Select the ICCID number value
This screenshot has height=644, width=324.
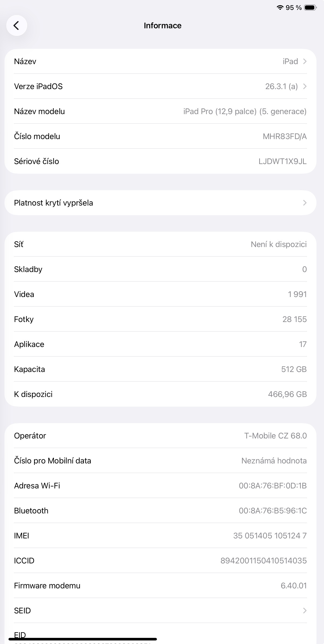point(263,561)
